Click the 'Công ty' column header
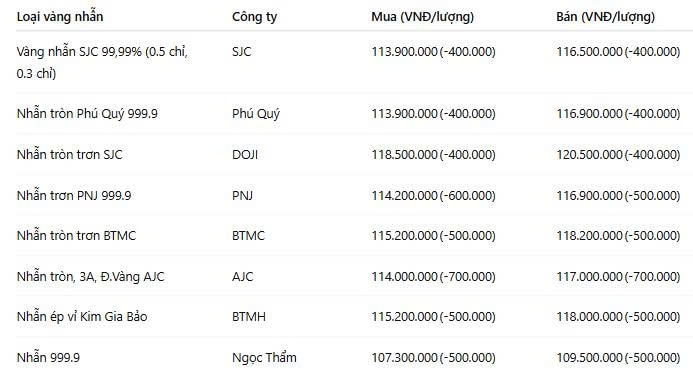Image resolution: width=693 pixels, height=382 pixels. click(255, 17)
